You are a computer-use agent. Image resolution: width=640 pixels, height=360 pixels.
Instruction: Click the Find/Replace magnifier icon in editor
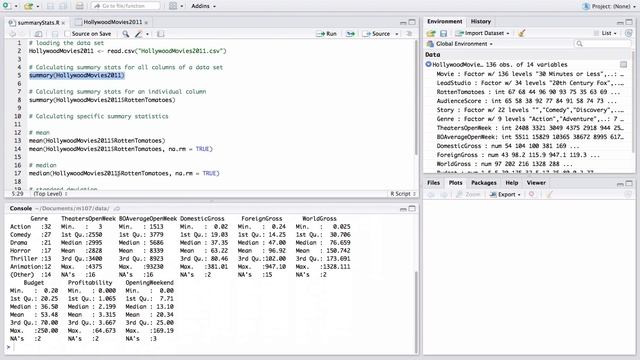(x=126, y=34)
